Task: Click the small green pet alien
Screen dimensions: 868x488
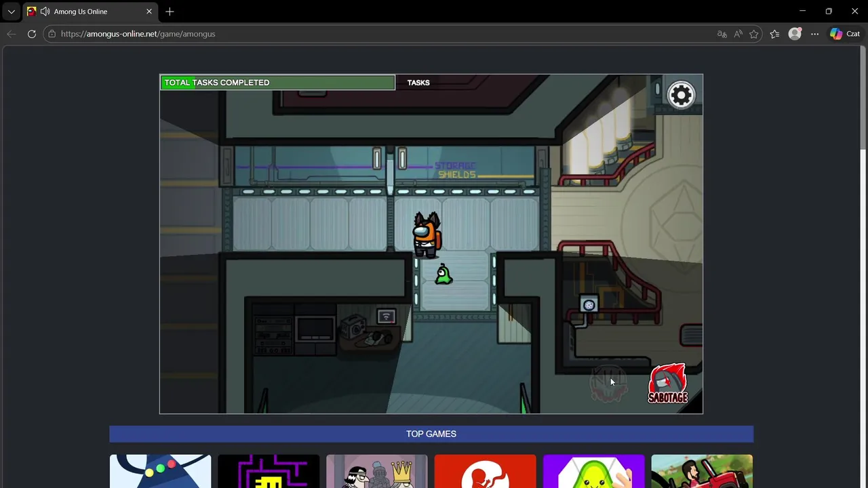Action: tap(443, 274)
